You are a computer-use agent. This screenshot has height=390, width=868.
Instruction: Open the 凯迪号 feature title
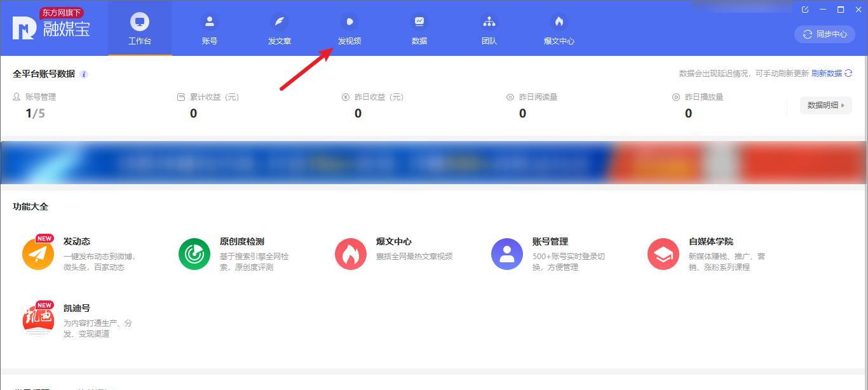tap(77, 308)
